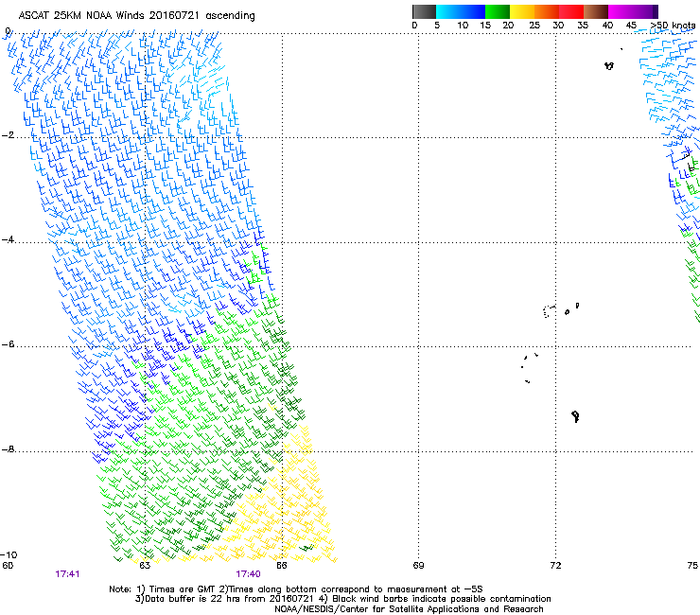Click the legend tick label 25
The height and width of the screenshot is (615, 700).
[x=534, y=26]
